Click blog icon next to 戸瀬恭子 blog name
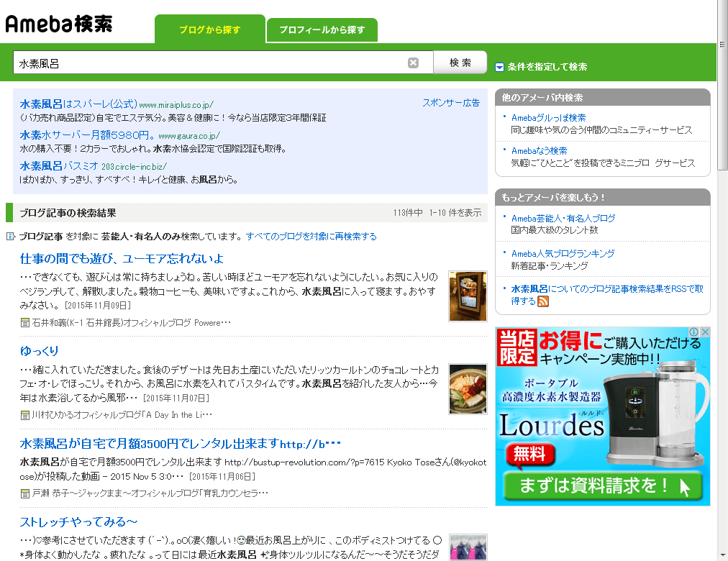 25,493
